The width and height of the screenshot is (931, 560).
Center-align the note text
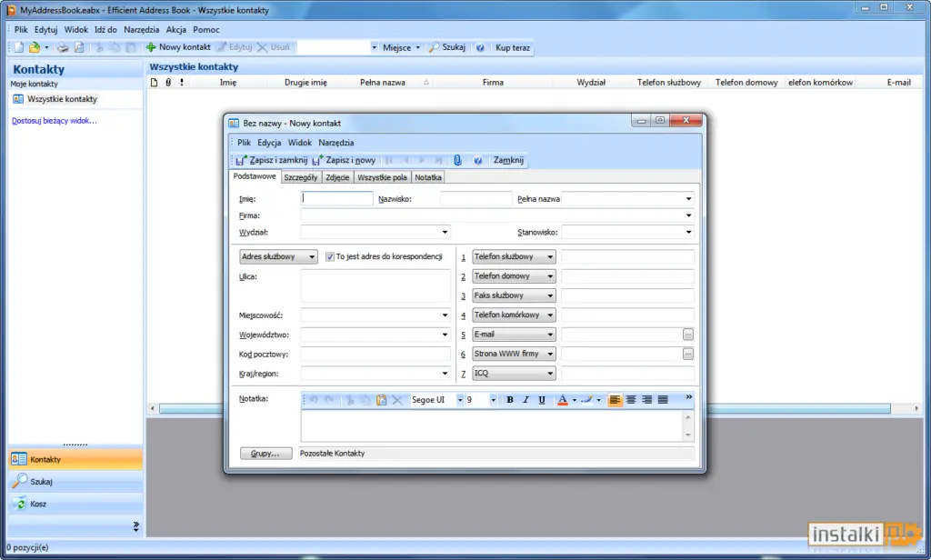(631, 400)
